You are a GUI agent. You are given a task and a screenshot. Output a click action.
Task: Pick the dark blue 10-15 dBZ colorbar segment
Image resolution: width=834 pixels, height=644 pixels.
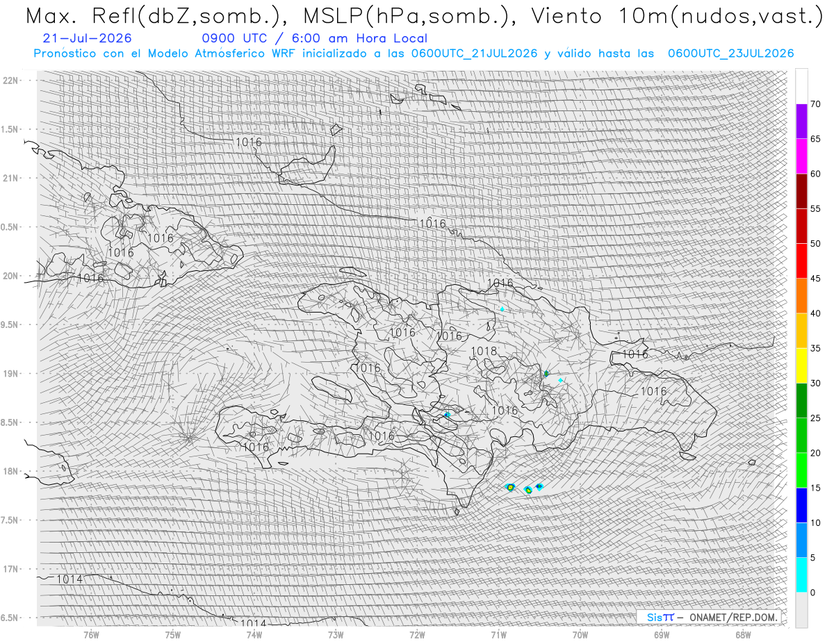801,505
